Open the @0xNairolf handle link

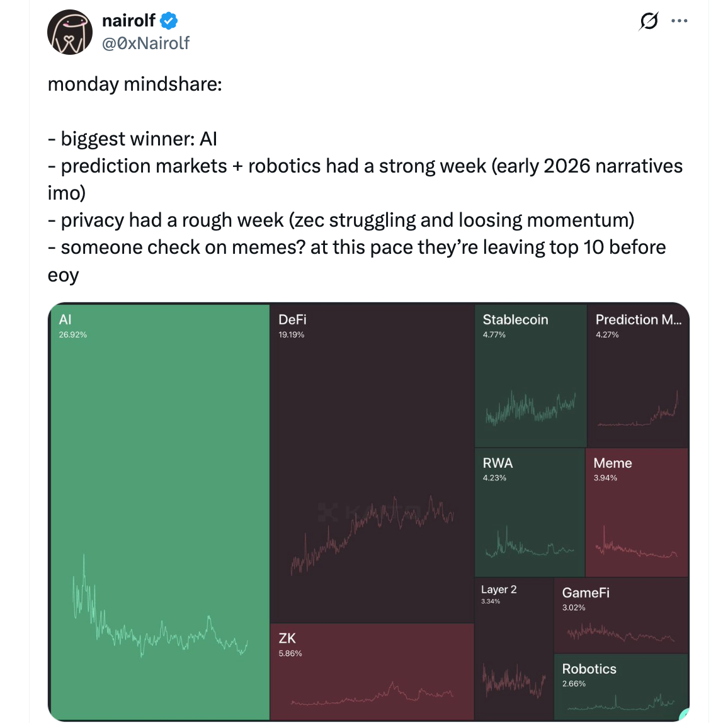(x=145, y=43)
